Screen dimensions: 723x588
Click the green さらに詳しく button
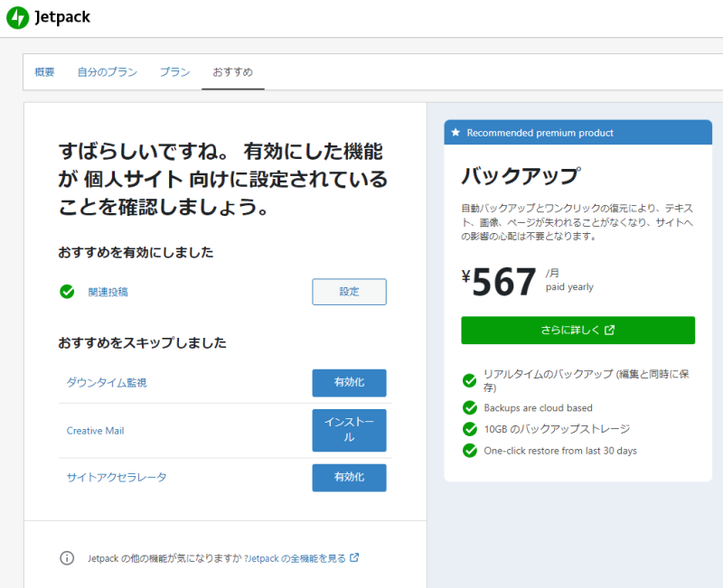coord(577,331)
